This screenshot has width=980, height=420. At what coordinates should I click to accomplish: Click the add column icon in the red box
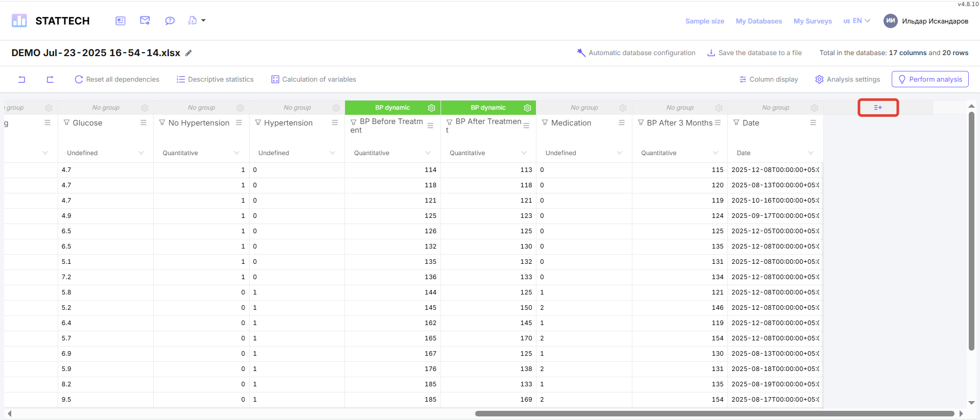pos(878,108)
